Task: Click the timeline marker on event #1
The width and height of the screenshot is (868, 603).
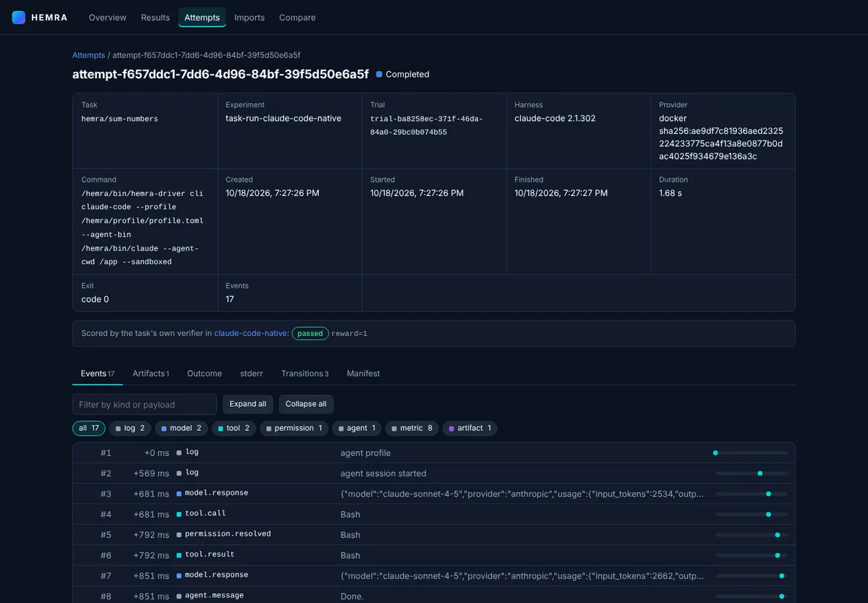Action: [715, 453]
